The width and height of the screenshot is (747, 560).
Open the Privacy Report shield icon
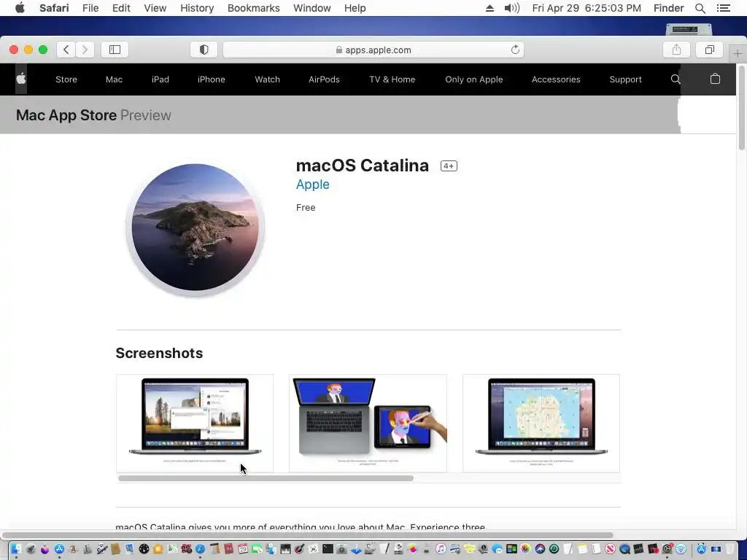(x=204, y=50)
